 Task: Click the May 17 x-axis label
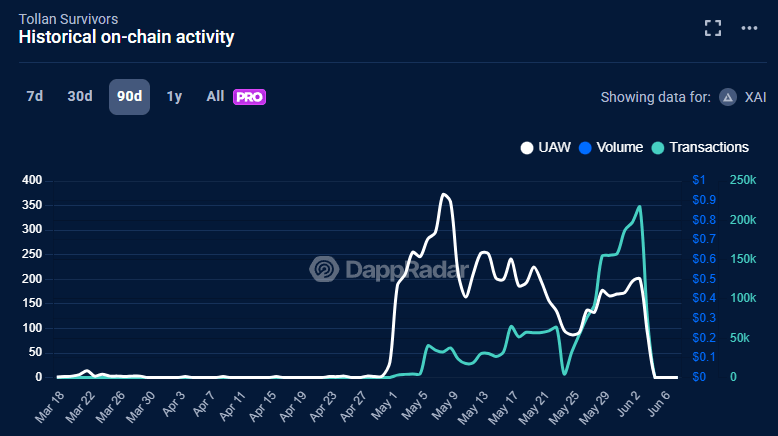503,407
